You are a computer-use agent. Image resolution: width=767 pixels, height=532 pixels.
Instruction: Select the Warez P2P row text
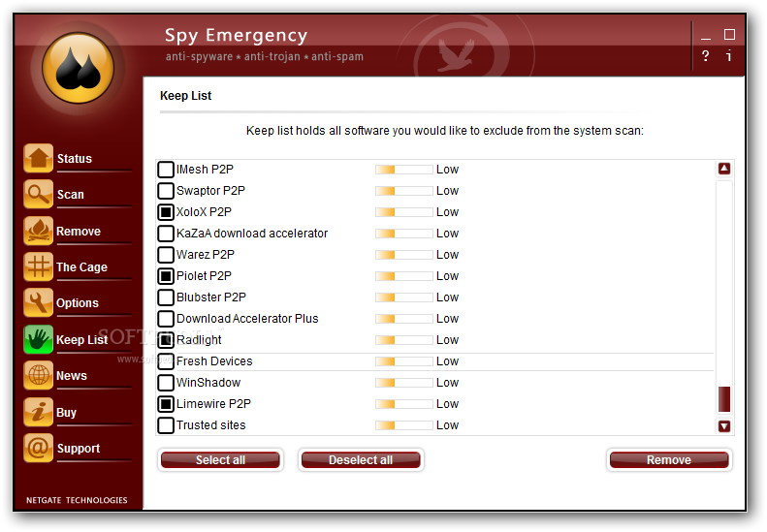tap(206, 255)
